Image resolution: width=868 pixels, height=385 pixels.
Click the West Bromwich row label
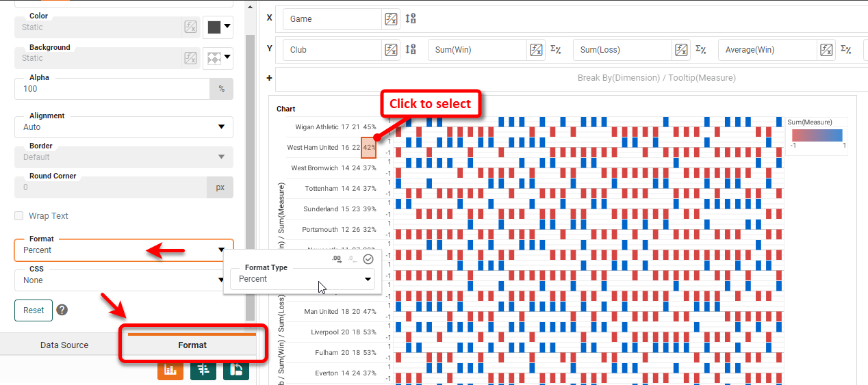click(315, 168)
